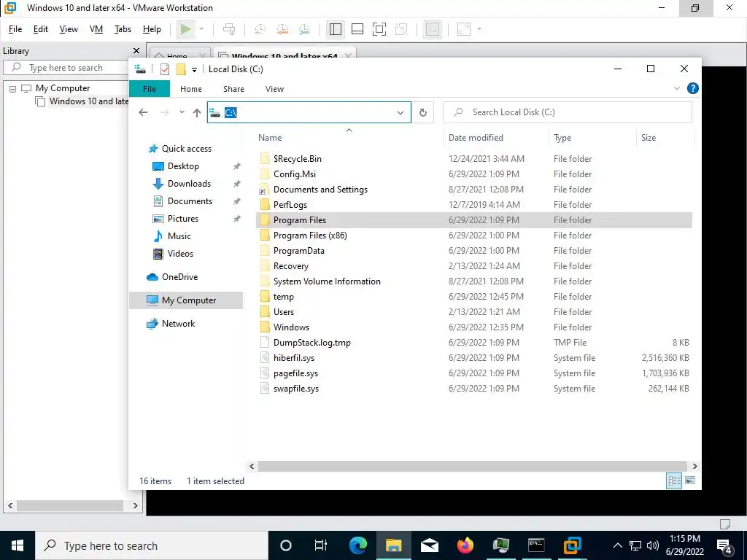Select Downloads in Quick access
747x560 pixels.
click(189, 184)
